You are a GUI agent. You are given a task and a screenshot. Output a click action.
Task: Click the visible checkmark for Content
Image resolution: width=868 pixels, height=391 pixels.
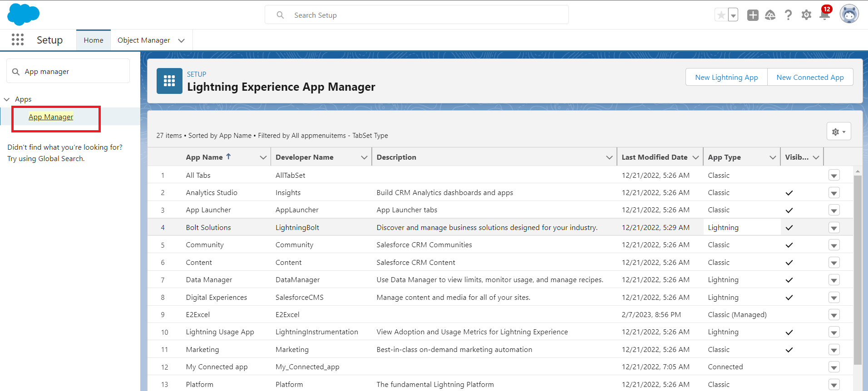[789, 263]
